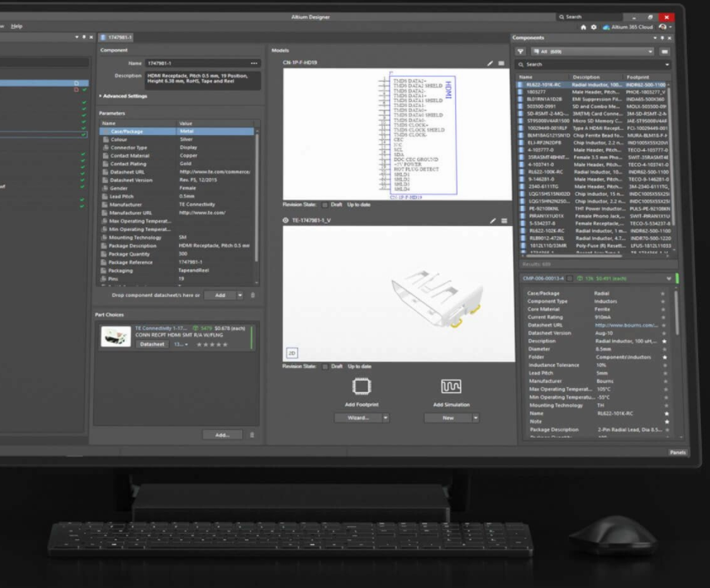Viewport: 710px width, 588px height.
Task: Open the Help menu
Action: coord(17,26)
